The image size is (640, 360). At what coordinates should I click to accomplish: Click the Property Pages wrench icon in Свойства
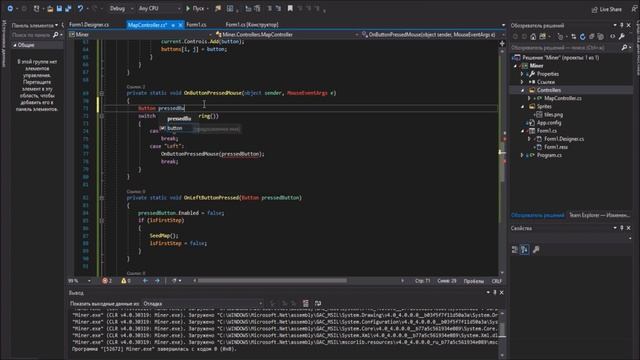point(536,249)
